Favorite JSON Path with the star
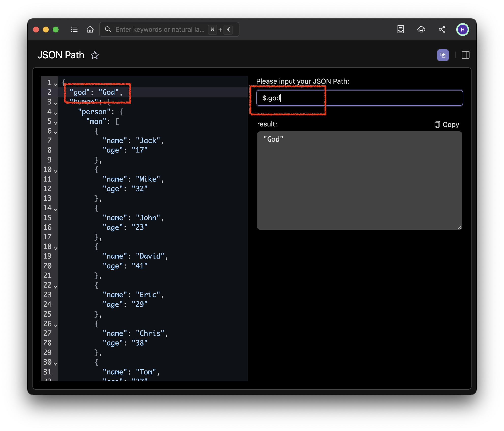This screenshot has width=504, height=431. pos(95,55)
